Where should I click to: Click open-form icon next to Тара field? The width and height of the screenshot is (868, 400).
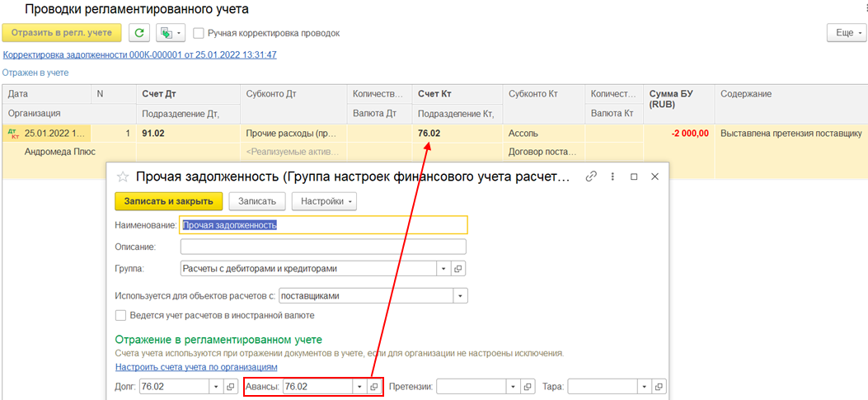click(x=659, y=386)
